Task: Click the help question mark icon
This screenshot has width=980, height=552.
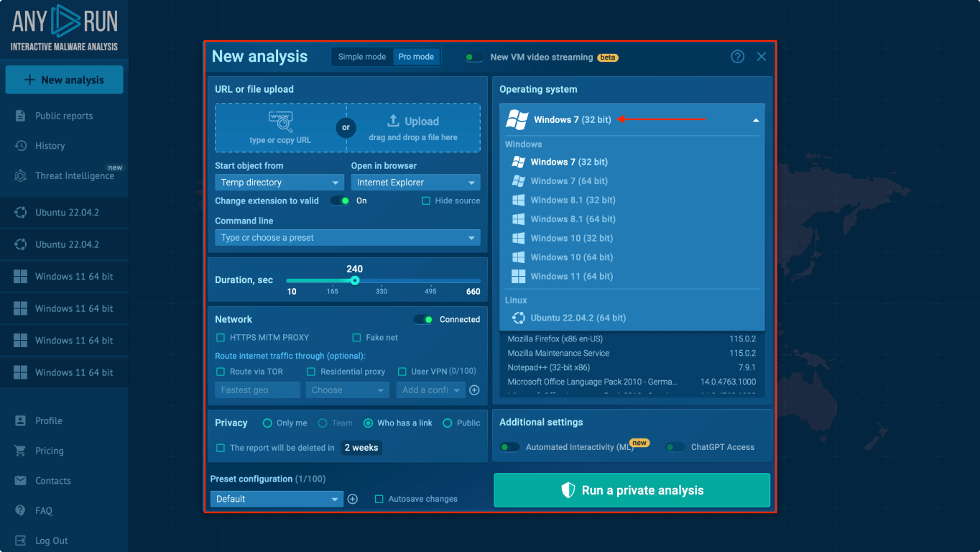Action: pyautogui.click(x=737, y=57)
